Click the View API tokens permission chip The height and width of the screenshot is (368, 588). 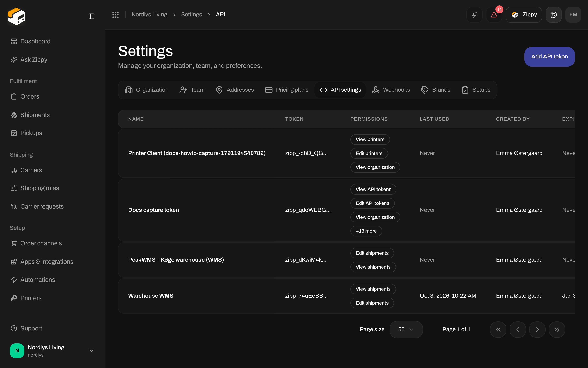[x=373, y=189]
